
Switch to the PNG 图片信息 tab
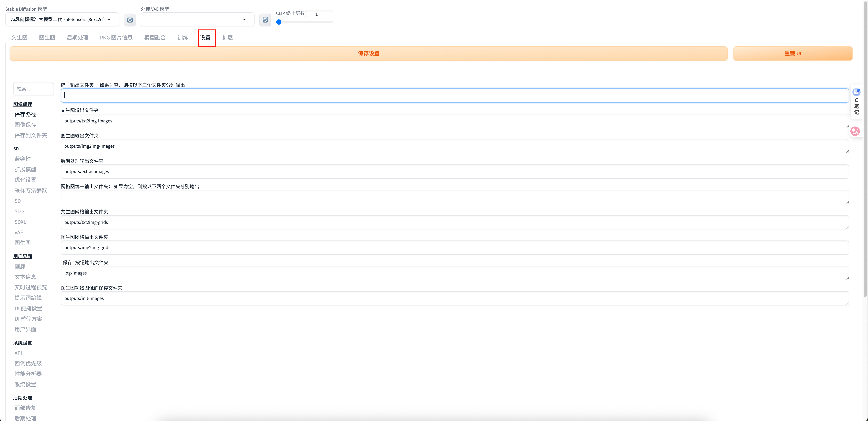116,38
